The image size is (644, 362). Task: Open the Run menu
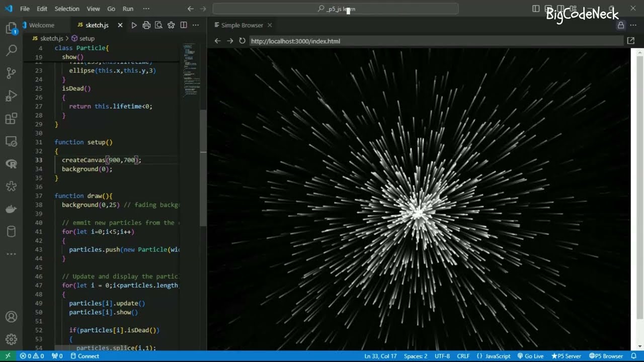(128, 9)
